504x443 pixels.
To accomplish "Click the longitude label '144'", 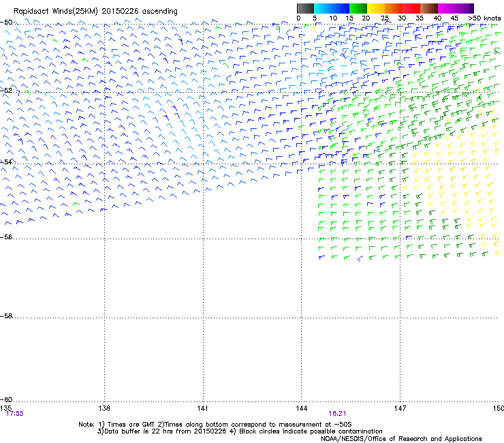I will tap(302, 408).
